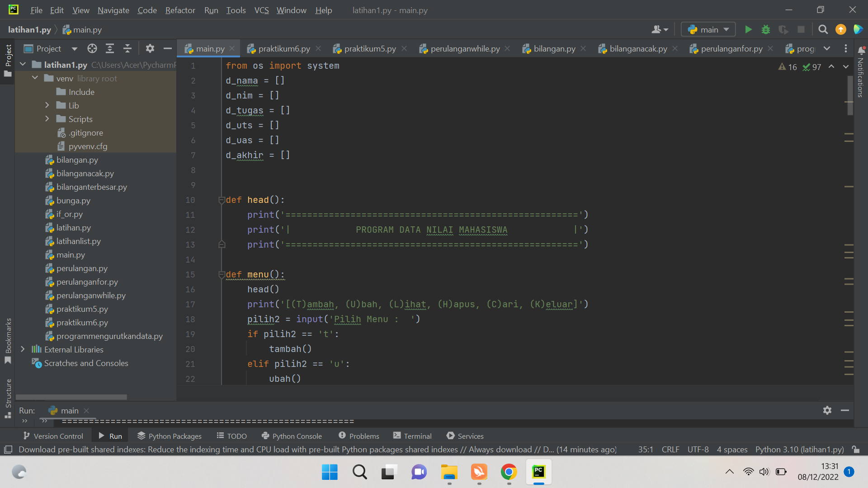The height and width of the screenshot is (488, 868).
Task: Start the debugger
Action: point(766,29)
